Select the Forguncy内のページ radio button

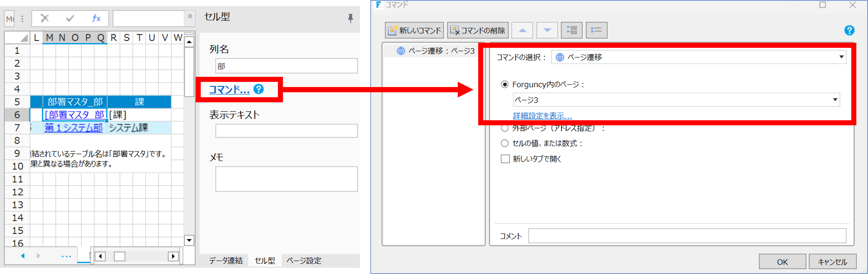pyautogui.click(x=504, y=84)
